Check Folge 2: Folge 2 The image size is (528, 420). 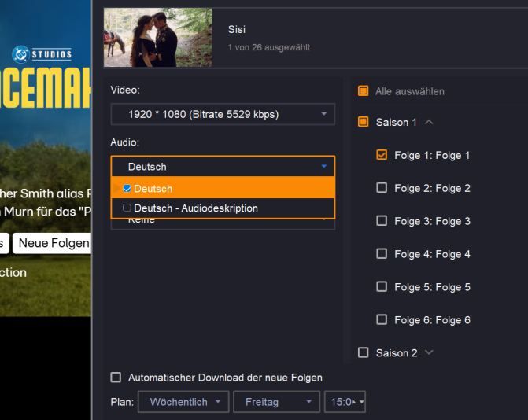382,188
